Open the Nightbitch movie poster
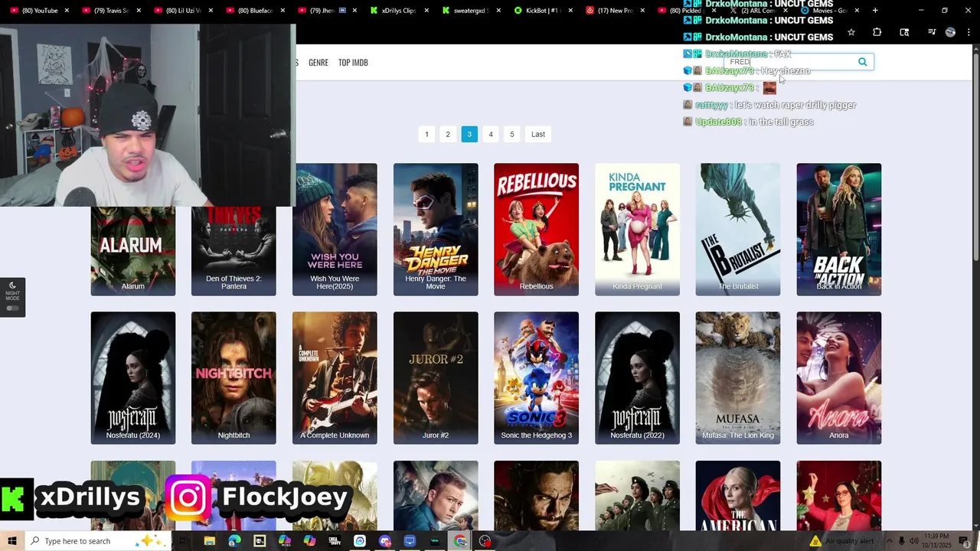The width and height of the screenshot is (980, 551). tap(234, 378)
